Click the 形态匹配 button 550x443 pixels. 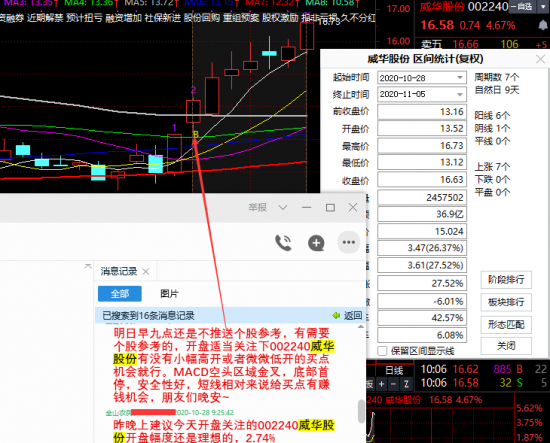pos(506,324)
